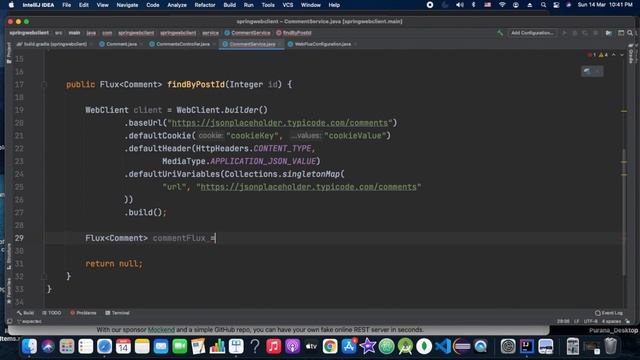Open Finder from the Dock
Image resolution: width=640 pixels, height=360 pixels.
[29, 347]
